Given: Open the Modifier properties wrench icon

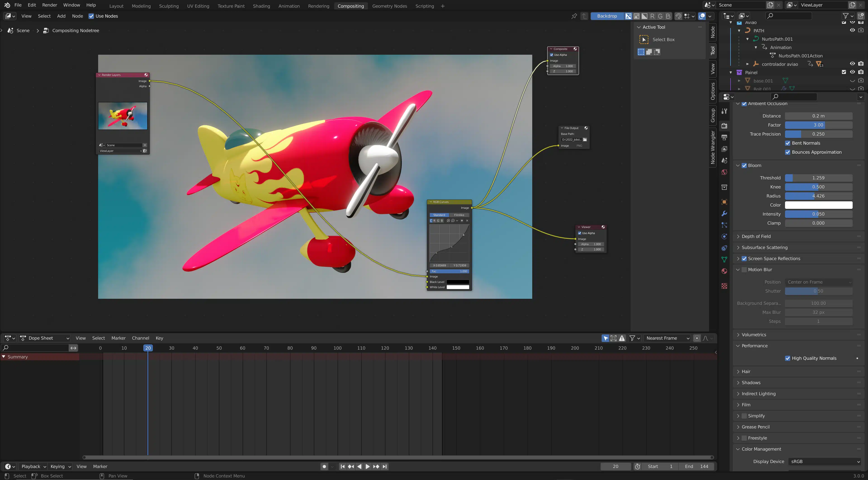Looking at the screenshot, I should (x=724, y=214).
